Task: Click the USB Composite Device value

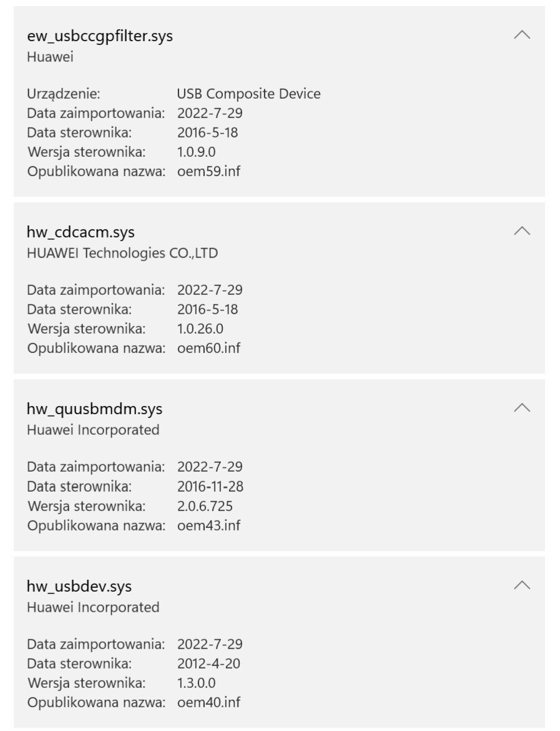Action: point(249,94)
